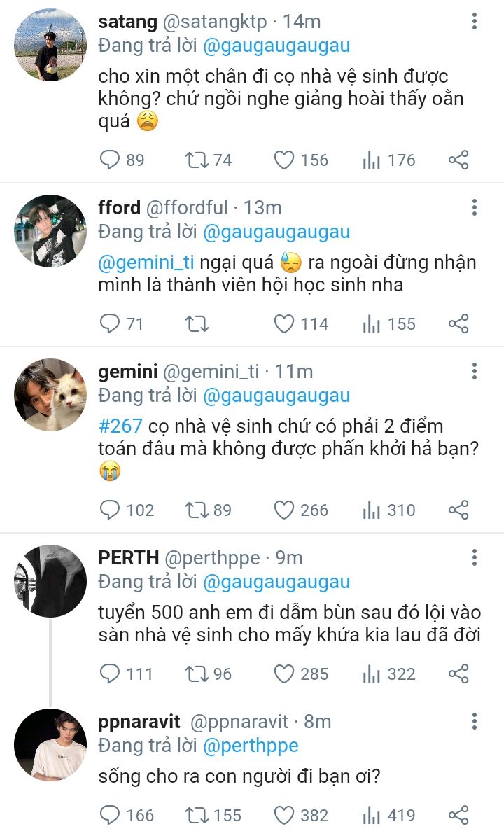Image resolution: width=504 pixels, height=836 pixels.
Task: Share fford's tweet via share icon
Action: pos(458,323)
